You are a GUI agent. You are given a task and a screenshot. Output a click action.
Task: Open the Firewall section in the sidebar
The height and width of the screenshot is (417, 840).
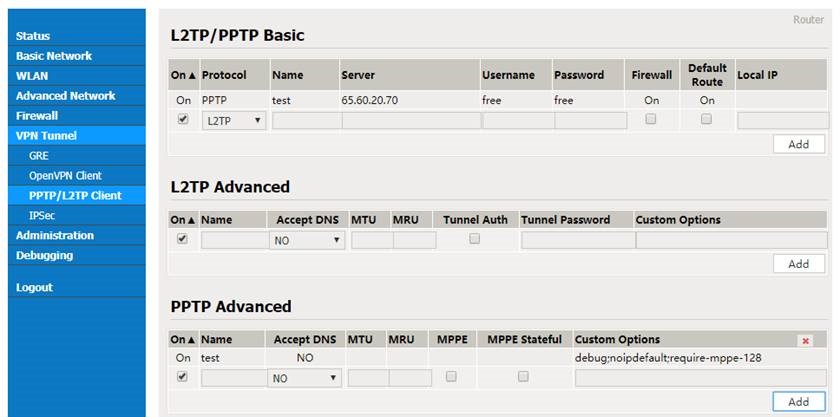(x=37, y=116)
